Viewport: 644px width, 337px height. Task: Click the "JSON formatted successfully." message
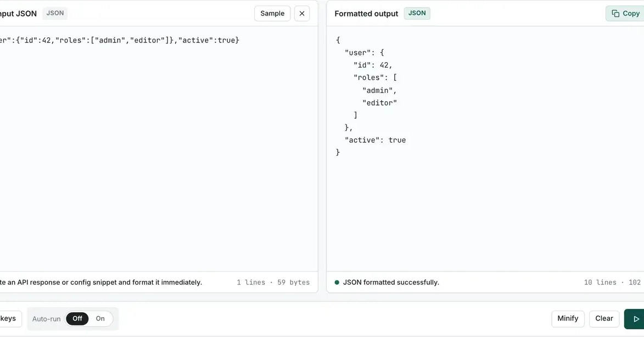pyautogui.click(x=391, y=282)
